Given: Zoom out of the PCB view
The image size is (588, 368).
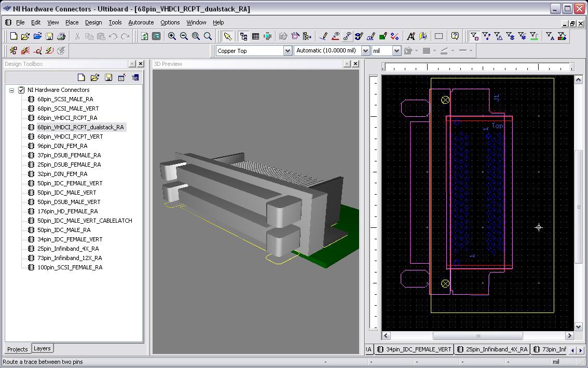Looking at the screenshot, I should tap(184, 36).
